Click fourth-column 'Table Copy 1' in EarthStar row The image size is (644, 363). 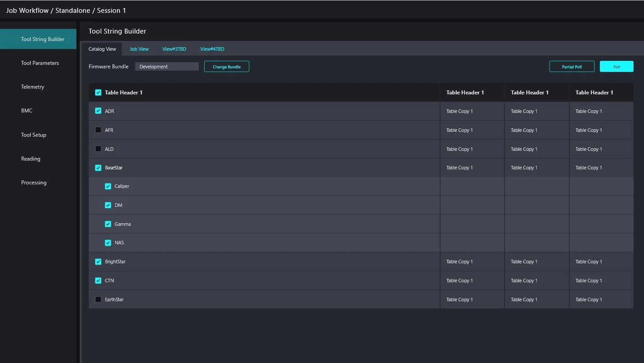coord(588,299)
